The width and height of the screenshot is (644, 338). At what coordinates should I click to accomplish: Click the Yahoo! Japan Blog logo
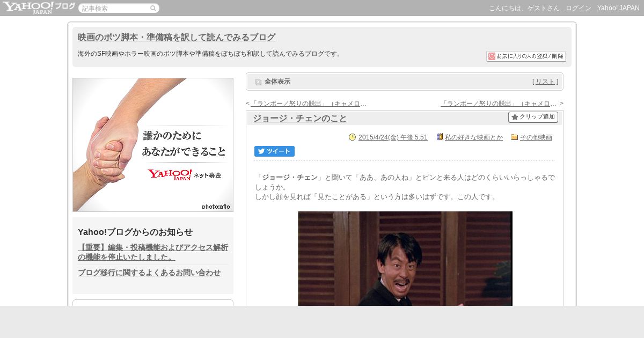pyautogui.click(x=39, y=8)
